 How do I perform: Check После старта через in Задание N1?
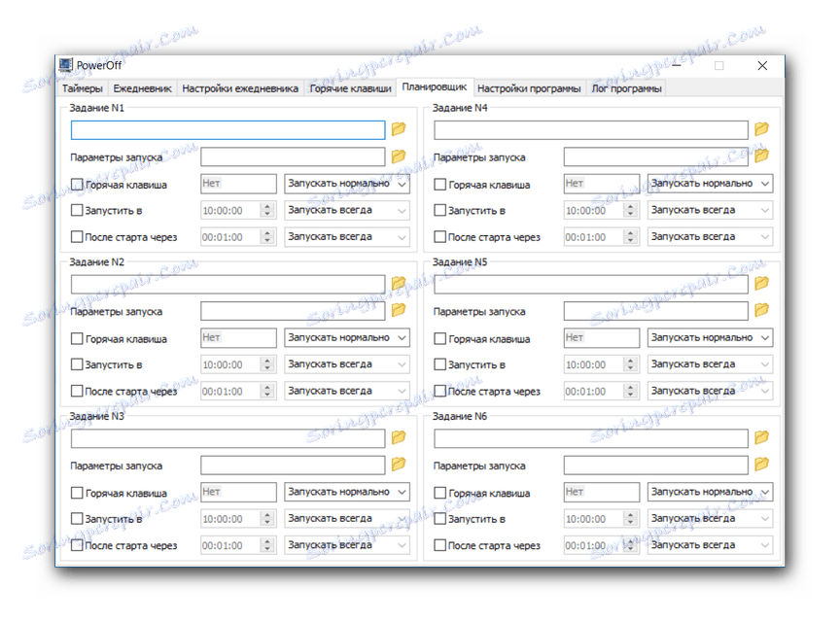[77, 236]
